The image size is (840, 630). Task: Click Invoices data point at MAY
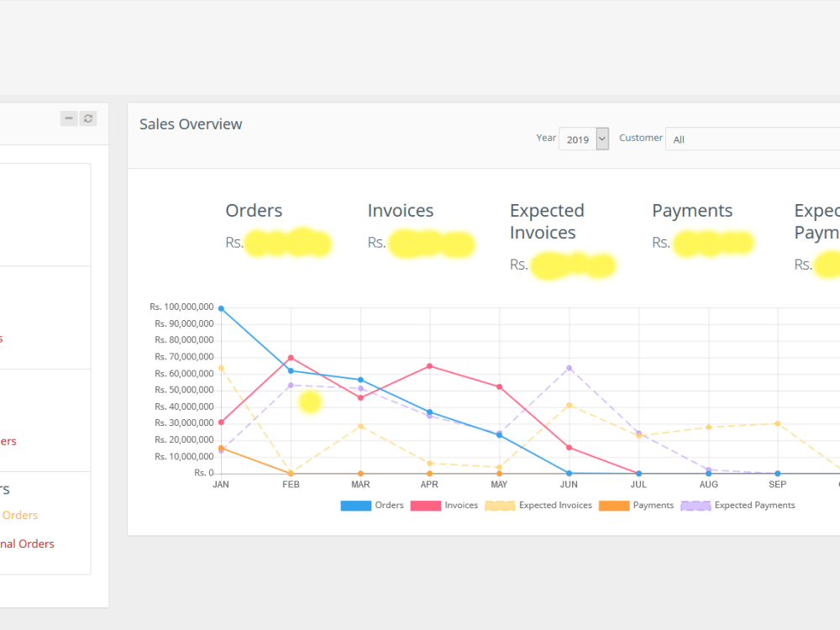(499, 386)
